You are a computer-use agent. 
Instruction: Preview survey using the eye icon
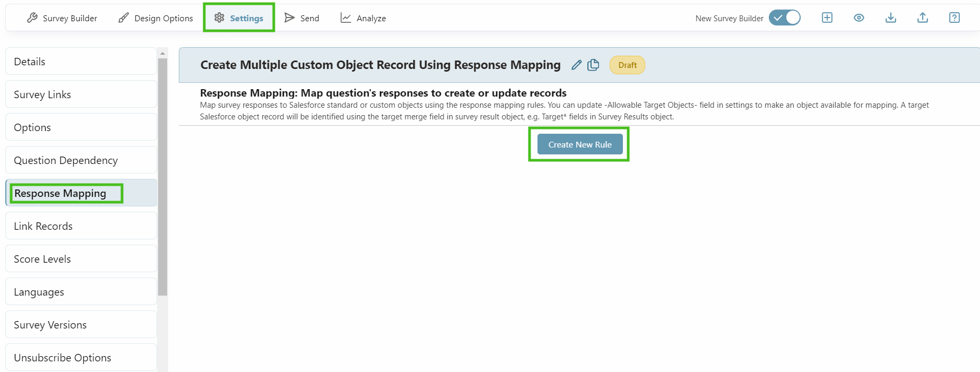pos(858,18)
